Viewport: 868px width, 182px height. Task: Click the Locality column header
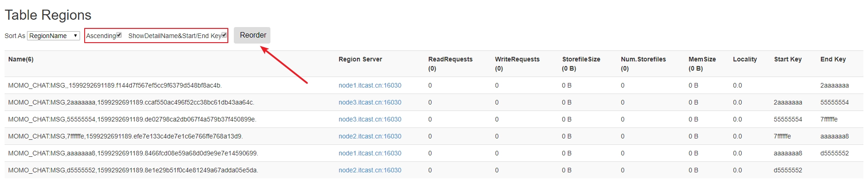tap(745, 59)
